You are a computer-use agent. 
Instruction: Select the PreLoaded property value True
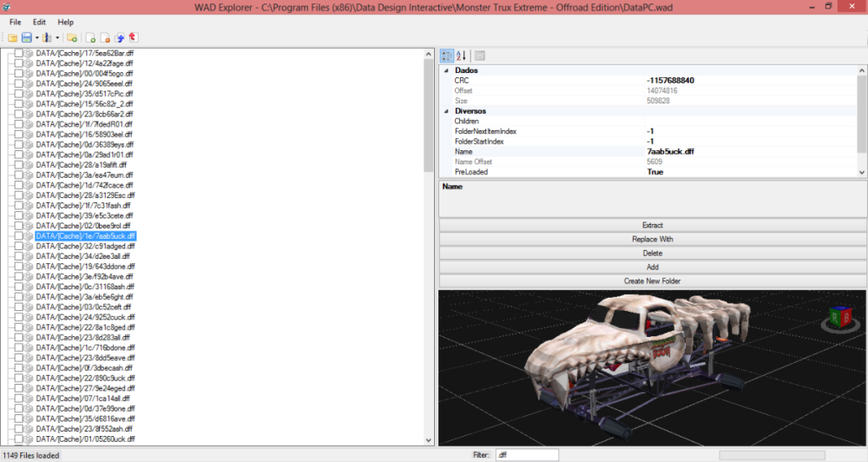pyautogui.click(x=654, y=172)
